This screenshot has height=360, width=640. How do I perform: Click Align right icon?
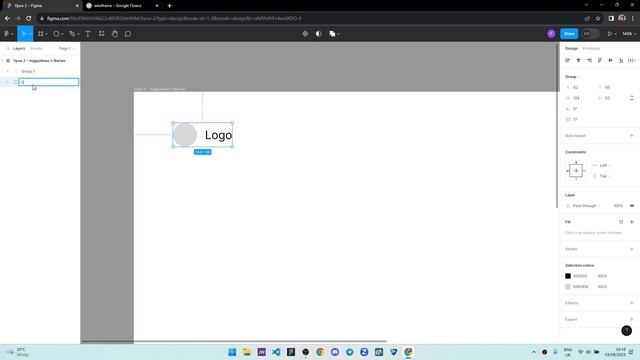pyautogui.click(x=589, y=60)
